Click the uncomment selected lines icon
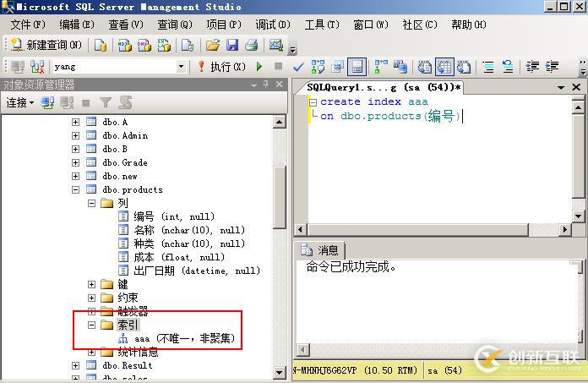This screenshot has width=588, height=383. click(508, 67)
